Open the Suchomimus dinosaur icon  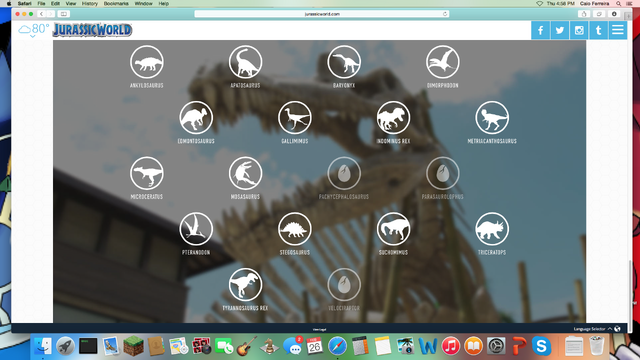pos(393,229)
